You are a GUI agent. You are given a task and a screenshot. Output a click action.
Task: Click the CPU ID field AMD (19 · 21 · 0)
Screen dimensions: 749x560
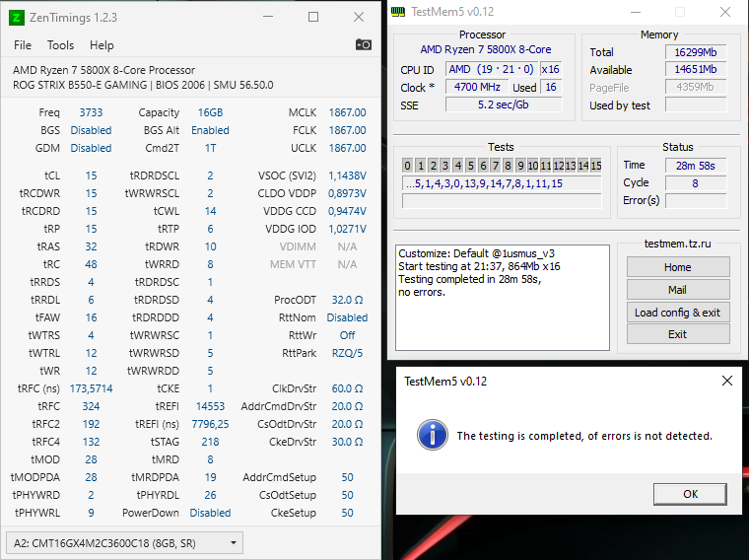[x=492, y=69]
